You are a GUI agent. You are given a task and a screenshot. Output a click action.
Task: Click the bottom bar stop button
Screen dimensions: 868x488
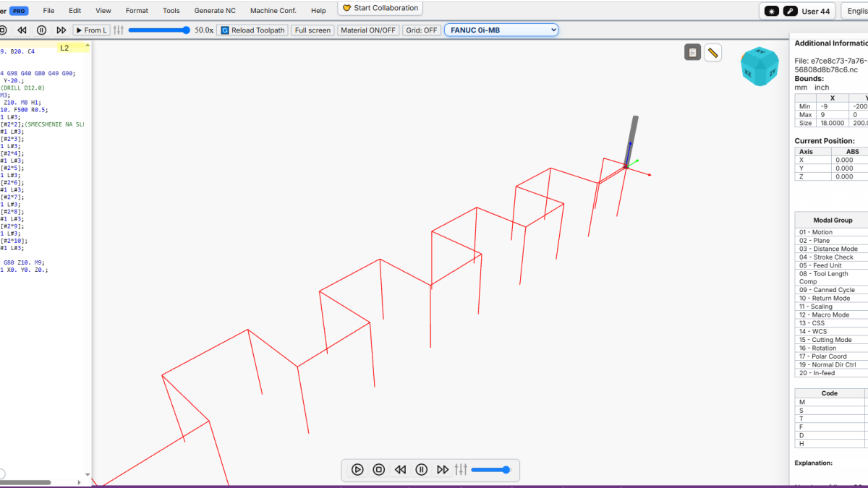[x=378, y=470]
